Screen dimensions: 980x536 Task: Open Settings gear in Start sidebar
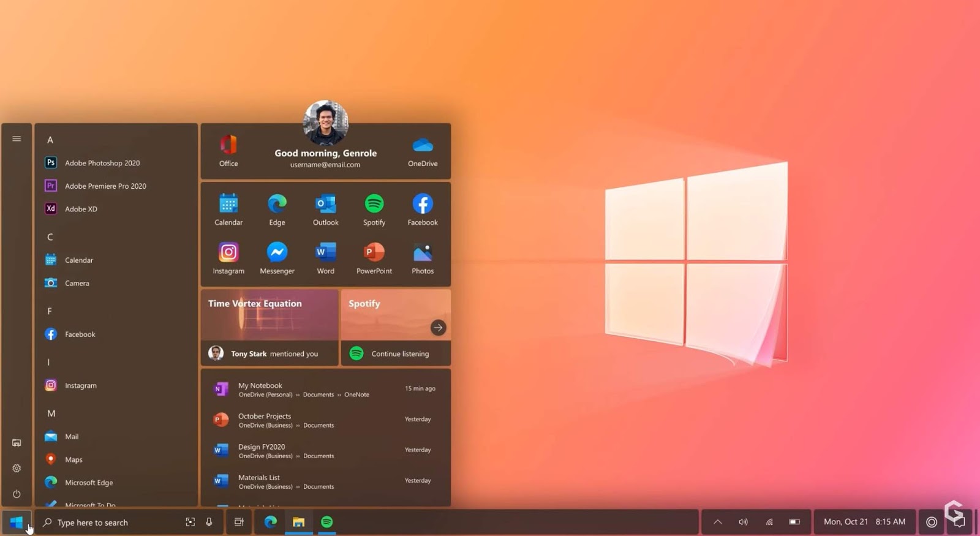17,468
